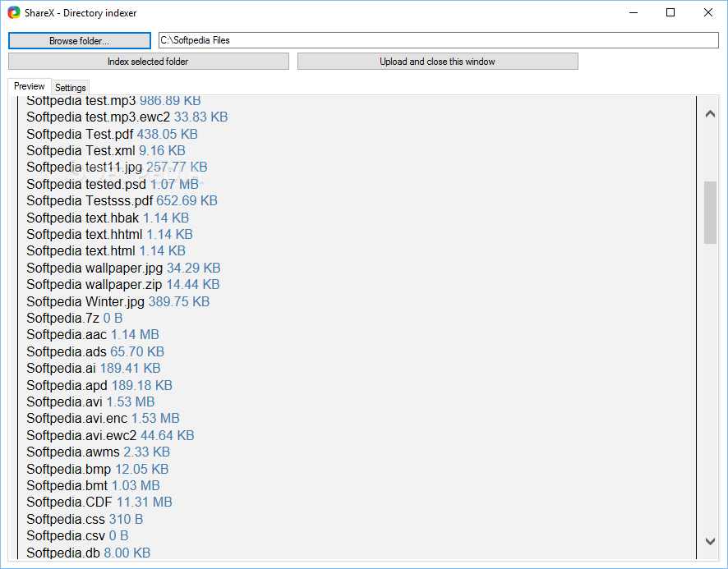728x569 pixels.
Task: Maximize the Directory indexer window
Action: 670,12
